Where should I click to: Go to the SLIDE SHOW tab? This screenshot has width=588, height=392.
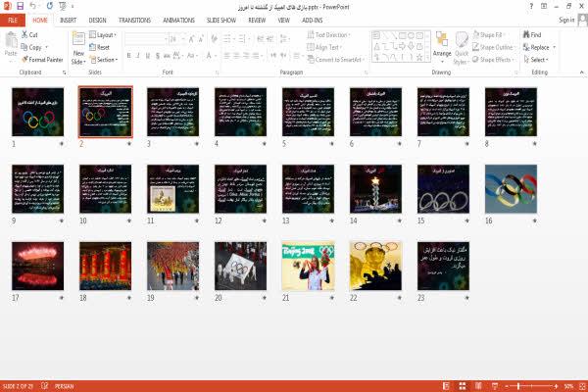coord(221,21)
